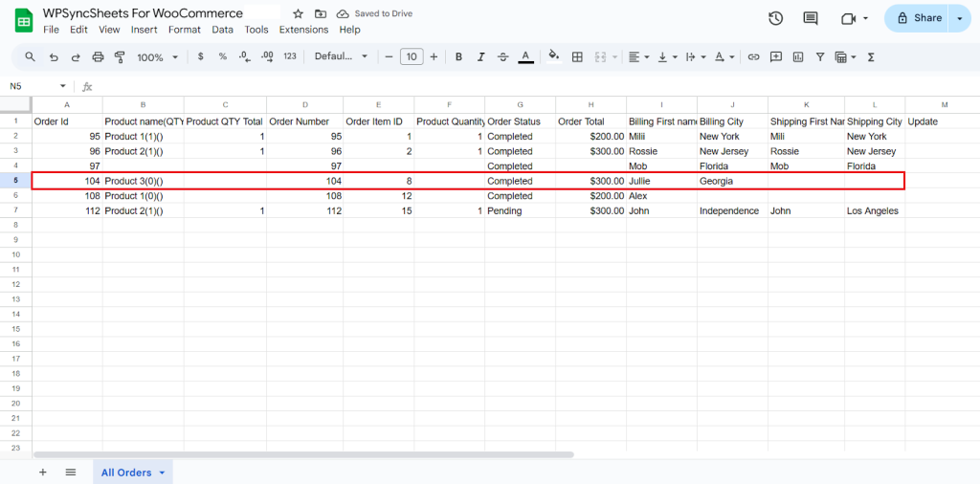Open text wrapping dropdown
The width and height of the screenshot is (980, 484).
[x=696, y=56]
